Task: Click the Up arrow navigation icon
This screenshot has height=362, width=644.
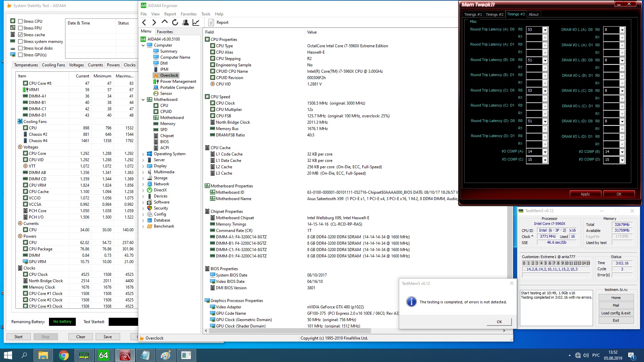Action: (165, 22)
